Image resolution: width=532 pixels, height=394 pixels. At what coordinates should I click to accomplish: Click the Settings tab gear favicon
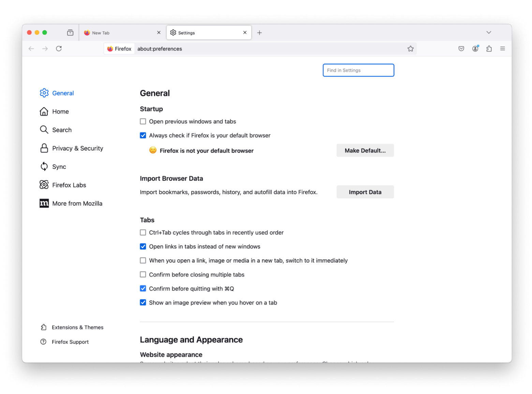(173, 33)
